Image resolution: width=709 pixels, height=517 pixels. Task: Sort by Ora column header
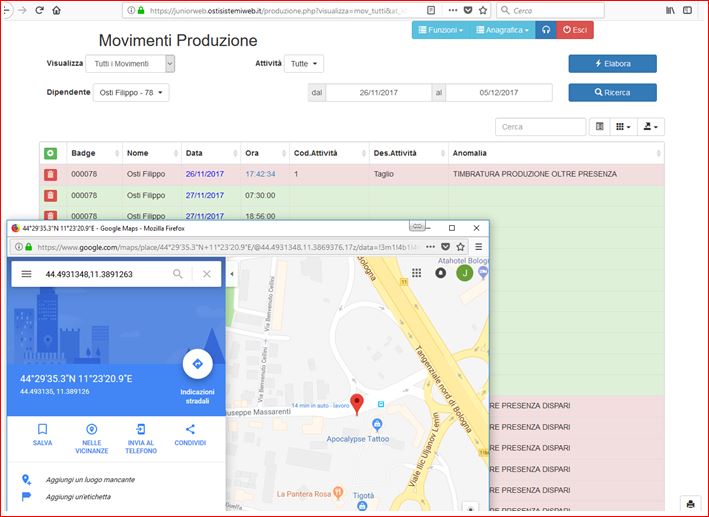point(265,153)
